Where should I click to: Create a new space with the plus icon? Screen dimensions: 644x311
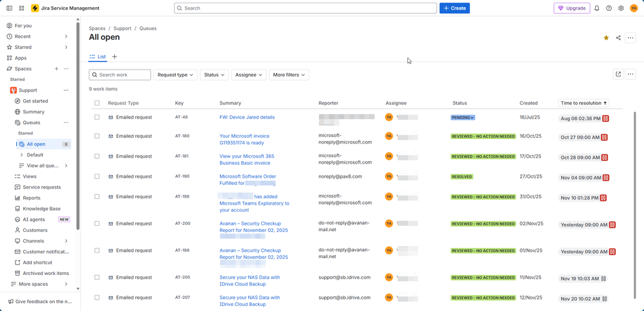pos(56,69)
